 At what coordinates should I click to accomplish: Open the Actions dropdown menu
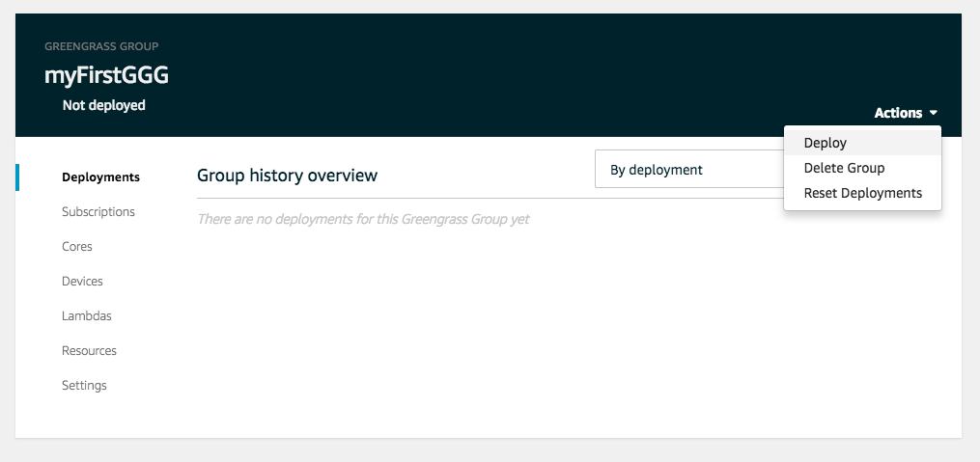906,113
